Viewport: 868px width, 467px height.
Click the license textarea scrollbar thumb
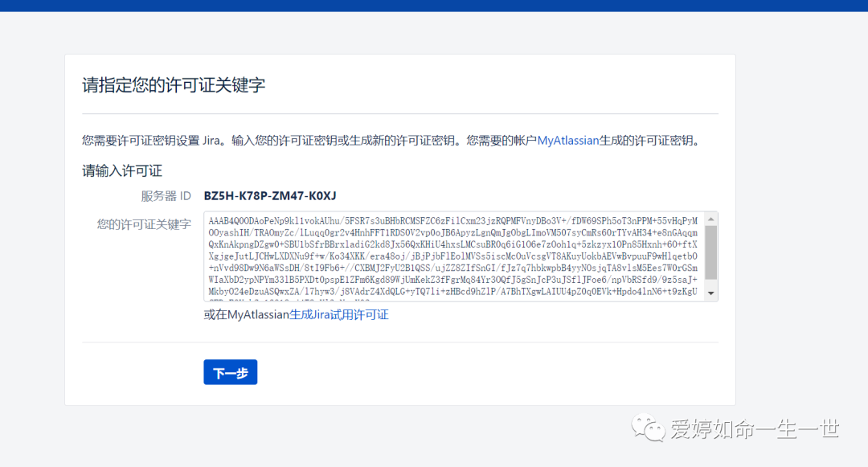click(x=711, y=252)
